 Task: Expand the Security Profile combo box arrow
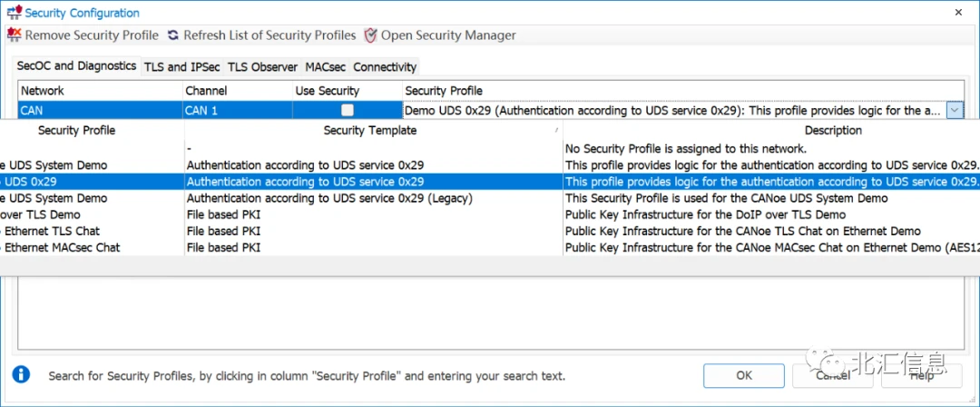tap(954, 110)
